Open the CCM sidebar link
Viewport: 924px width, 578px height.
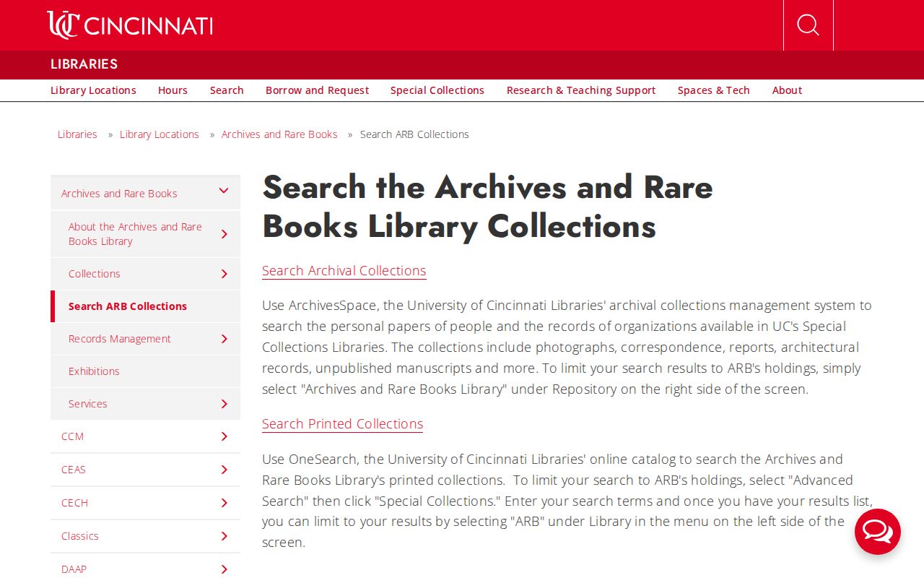tap(72, 436)
